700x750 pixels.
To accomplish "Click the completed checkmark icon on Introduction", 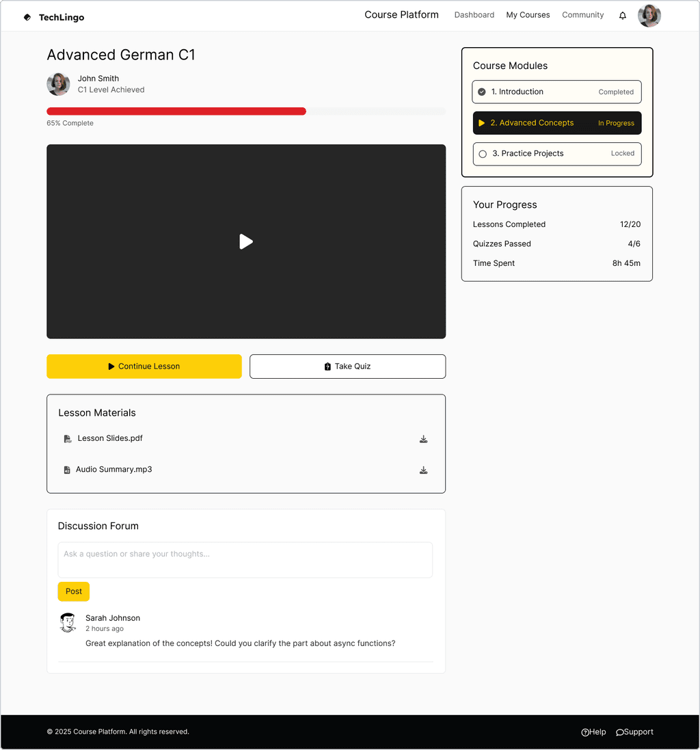I will tap(482, 92).
